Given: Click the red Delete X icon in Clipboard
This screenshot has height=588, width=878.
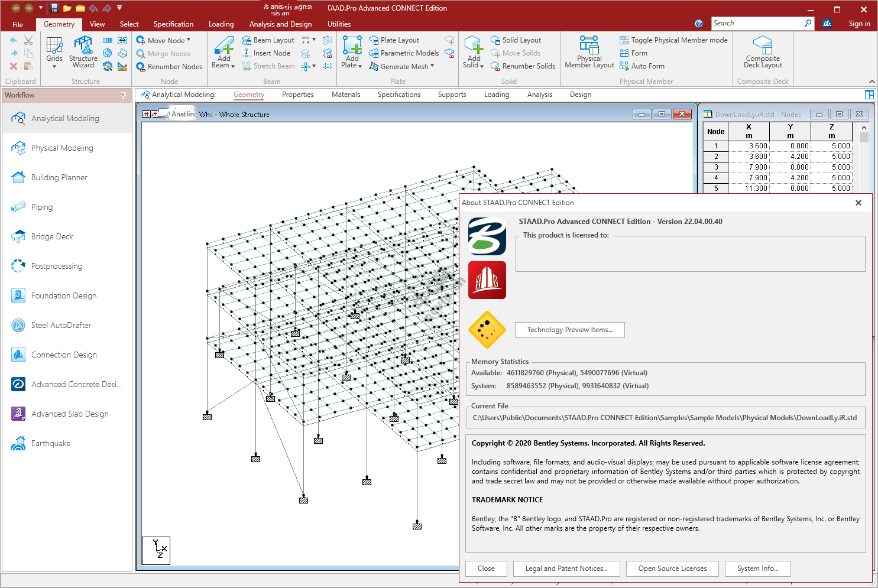Looking at the screenshot, I should coord(14,66).
